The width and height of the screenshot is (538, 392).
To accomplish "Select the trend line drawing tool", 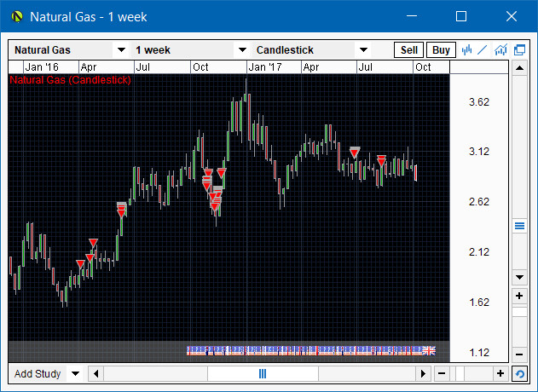I will (483, 50).
